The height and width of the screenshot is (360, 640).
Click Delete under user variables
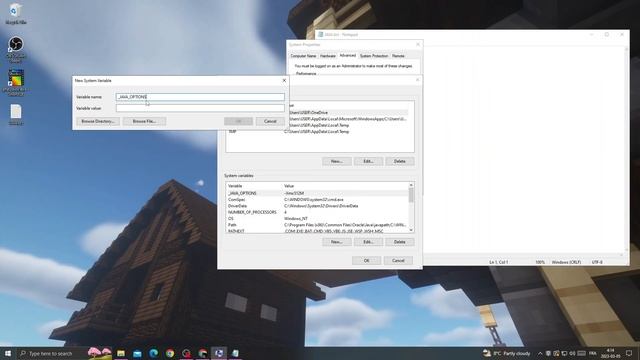click(x=400, y=162)
